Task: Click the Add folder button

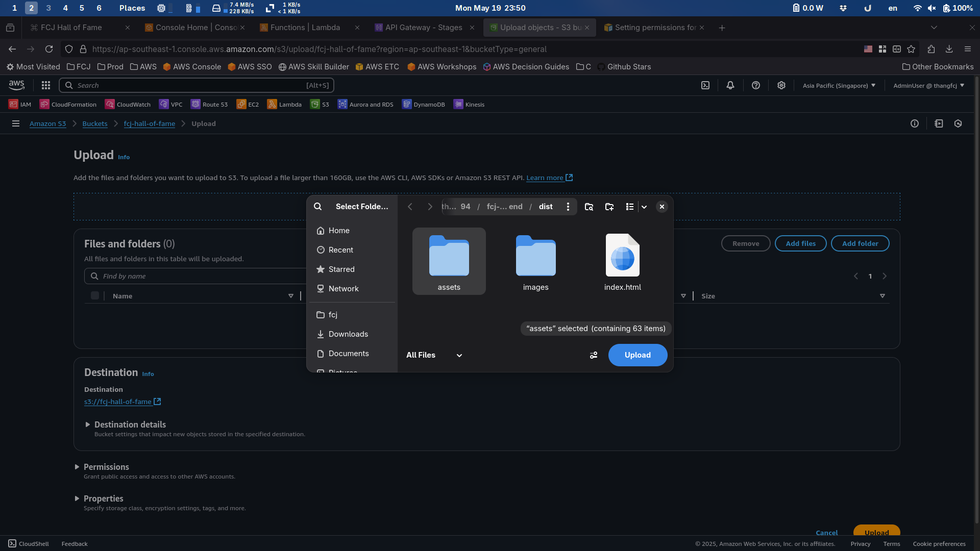Action: pyautogui.click(x=860, y=243)
